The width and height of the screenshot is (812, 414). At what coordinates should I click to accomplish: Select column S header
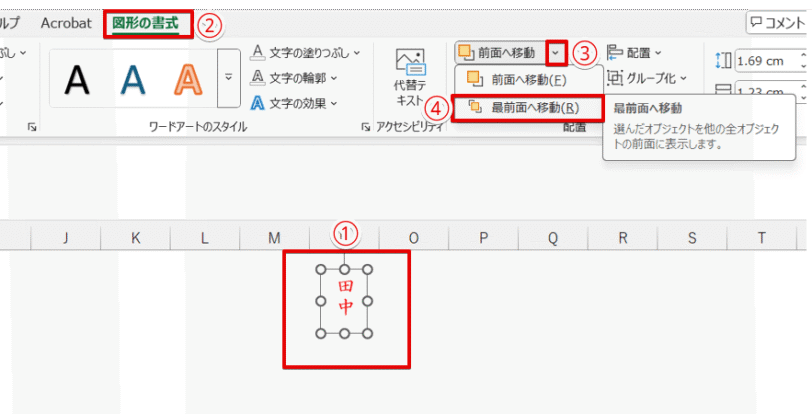click(692, 238)
